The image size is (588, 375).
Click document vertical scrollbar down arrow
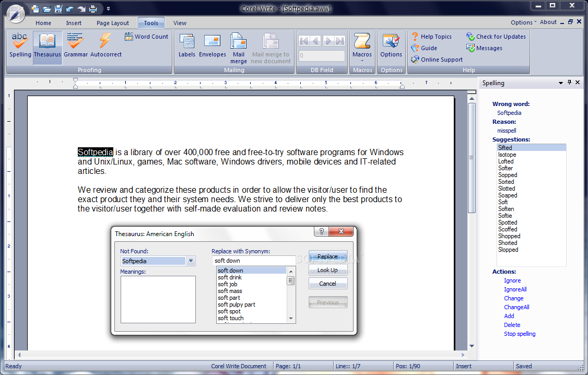472,346
